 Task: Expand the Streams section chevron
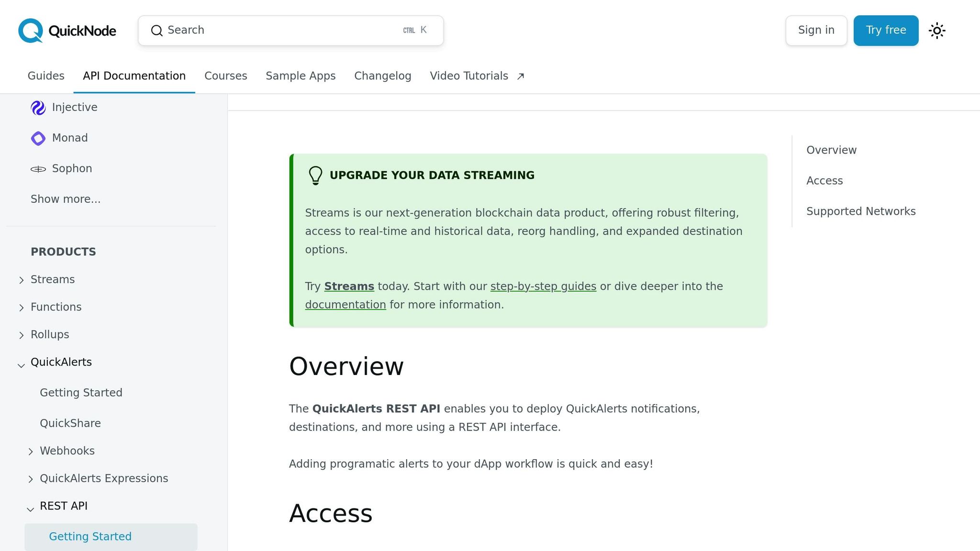[21, 280]
